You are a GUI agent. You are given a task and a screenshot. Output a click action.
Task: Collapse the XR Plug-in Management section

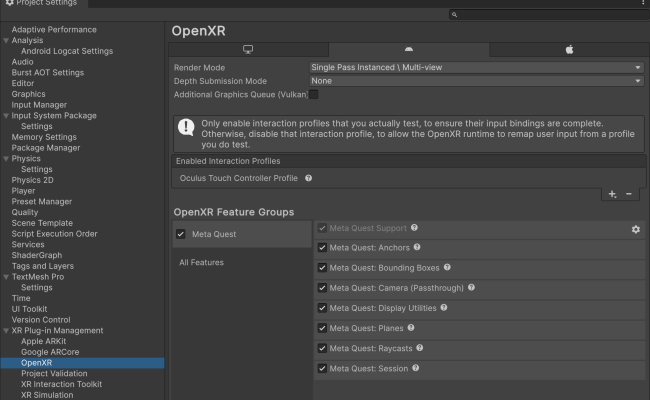[6, 331]
